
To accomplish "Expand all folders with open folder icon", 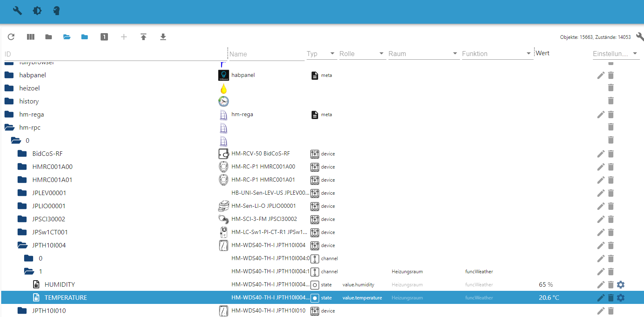I will [x=67, y=37].
